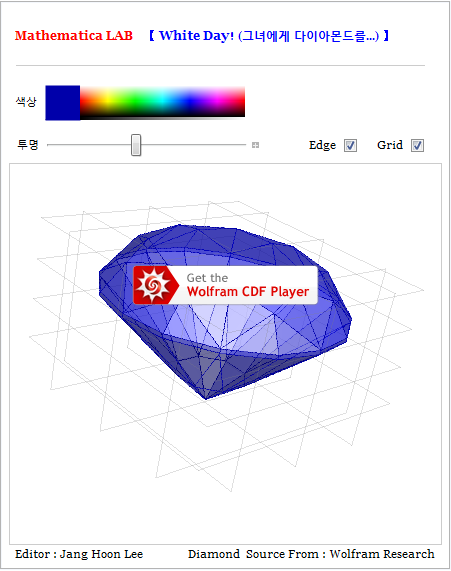The image size is (451, 571).
Task: Click the 색상 color label
Action: pos(26,102)
